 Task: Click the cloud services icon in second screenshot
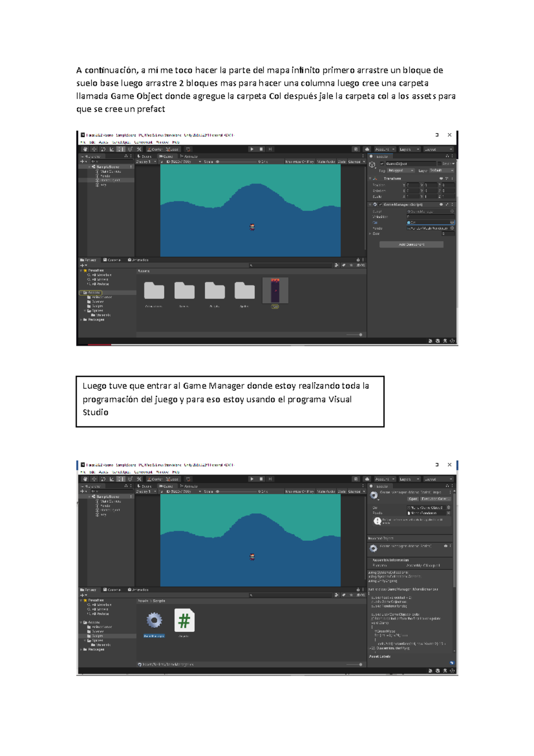coord(367,479)
